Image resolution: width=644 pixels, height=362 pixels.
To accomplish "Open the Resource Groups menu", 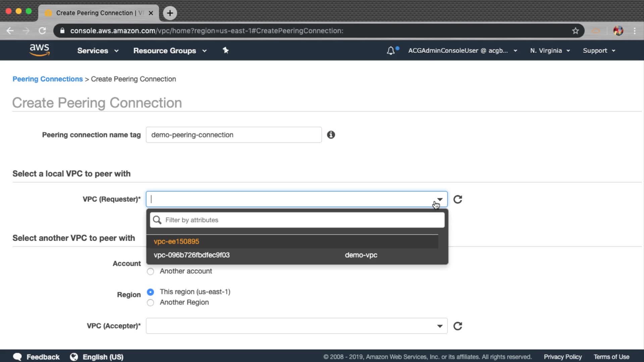I will [x=170, y=51].
